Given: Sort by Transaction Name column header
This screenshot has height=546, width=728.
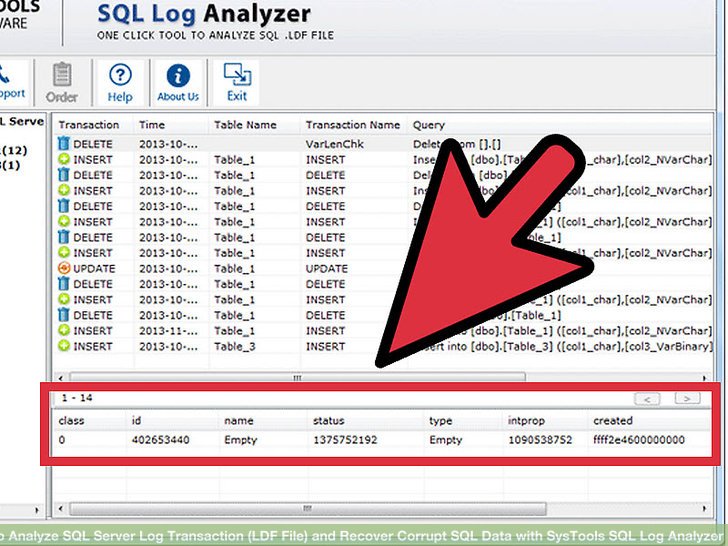Looking at the screenshot, I should (x=353, y=125).
